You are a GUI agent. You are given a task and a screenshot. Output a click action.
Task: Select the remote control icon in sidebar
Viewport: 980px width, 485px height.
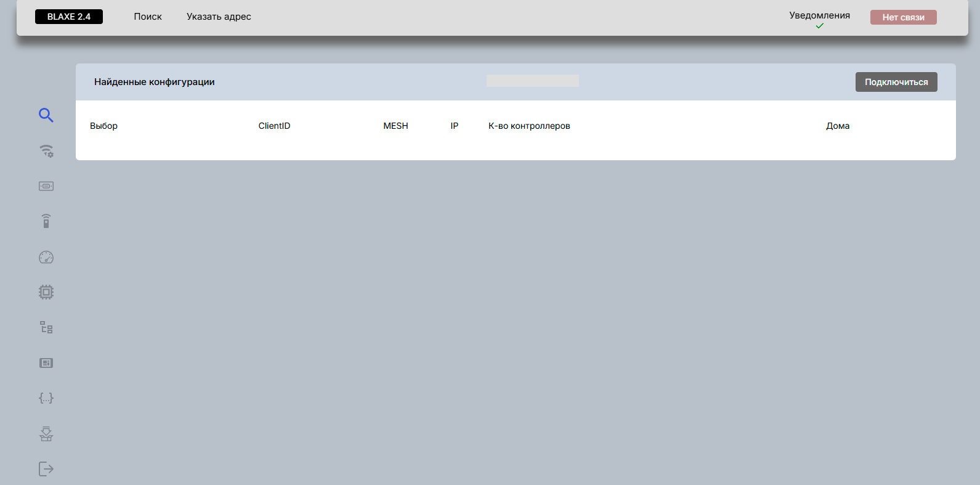[x=46, y=221]
